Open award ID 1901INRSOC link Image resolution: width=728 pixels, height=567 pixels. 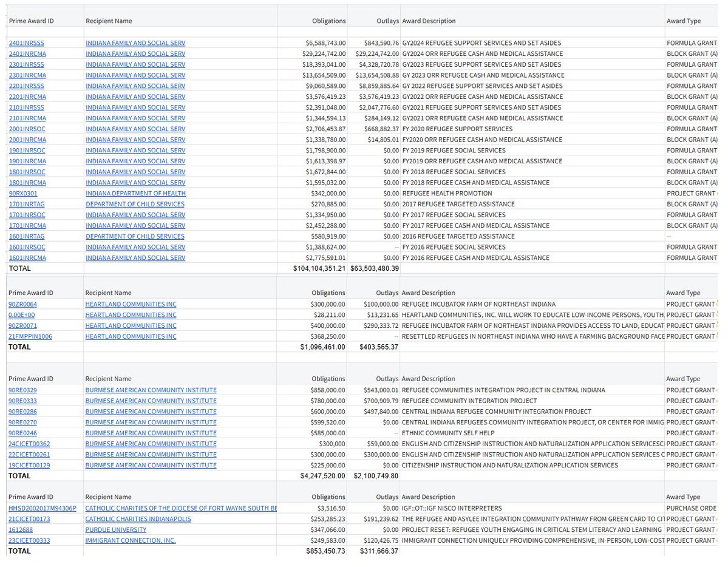coord(27,151)
